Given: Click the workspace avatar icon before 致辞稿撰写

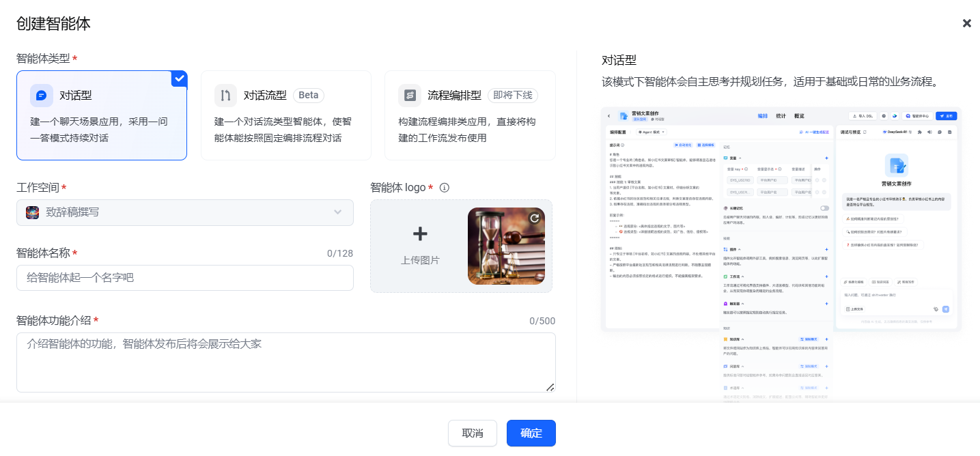Looking at the screenshot, I should click(33, 212).
